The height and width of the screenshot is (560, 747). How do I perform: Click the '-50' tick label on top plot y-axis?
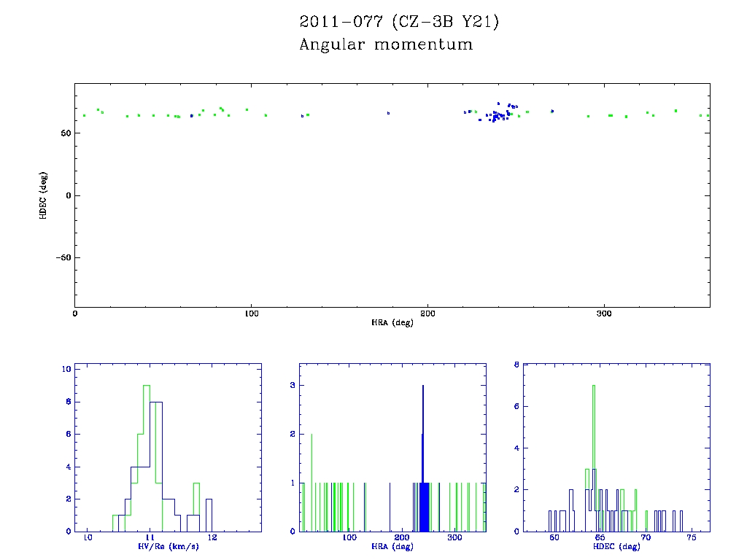[63, 257]
